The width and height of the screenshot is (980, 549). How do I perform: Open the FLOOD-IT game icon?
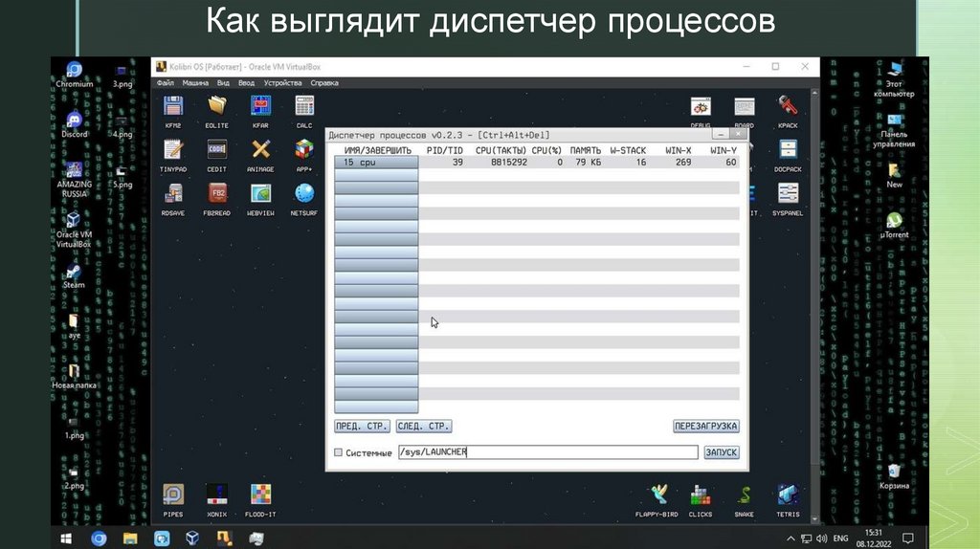point(260,494)
